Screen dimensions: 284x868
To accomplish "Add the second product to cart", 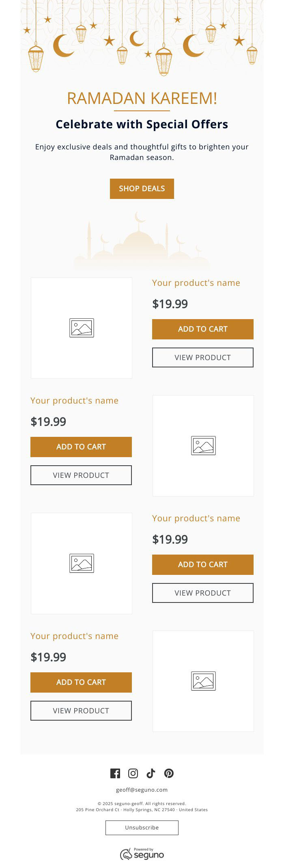I will [x=81, y=447].
